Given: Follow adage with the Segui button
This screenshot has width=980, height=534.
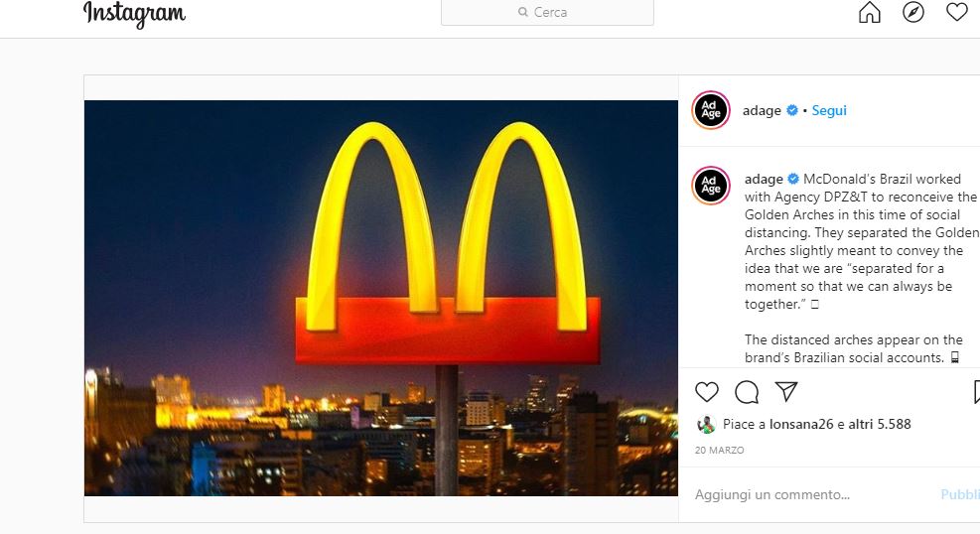Looking at the screenshot, I should 829,110.
